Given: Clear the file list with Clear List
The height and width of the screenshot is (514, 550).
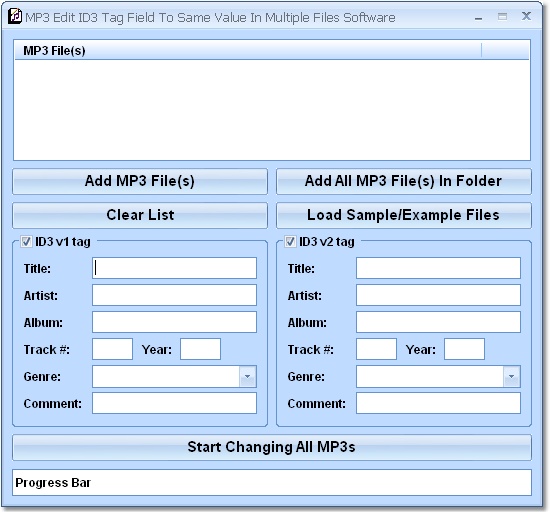Looking at the screenshot, I should tap(140, 215).
